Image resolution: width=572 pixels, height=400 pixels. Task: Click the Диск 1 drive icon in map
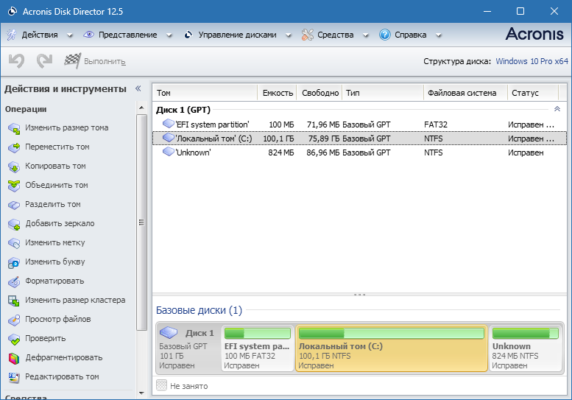169,332
